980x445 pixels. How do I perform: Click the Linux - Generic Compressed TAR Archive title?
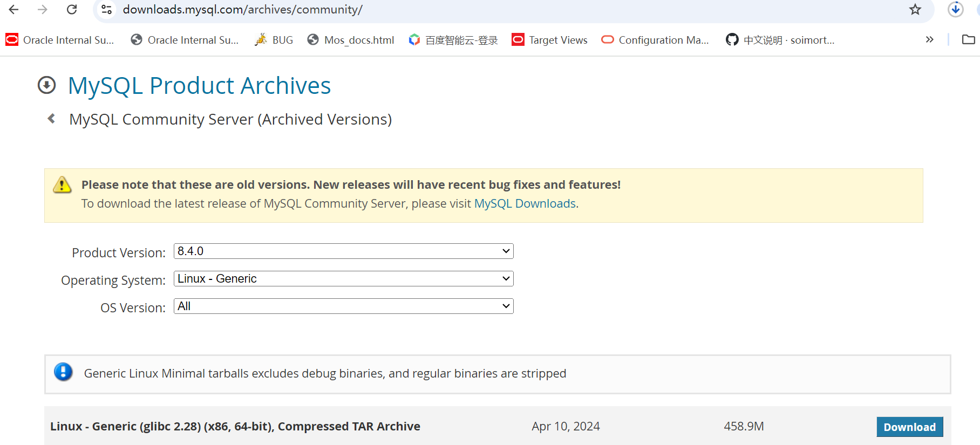click(x=235, y=426)
